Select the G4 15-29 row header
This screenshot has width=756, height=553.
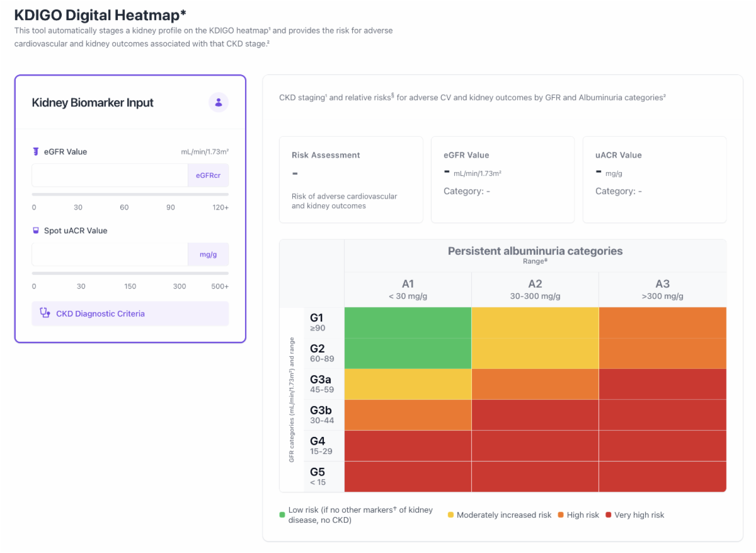point(324,446)
